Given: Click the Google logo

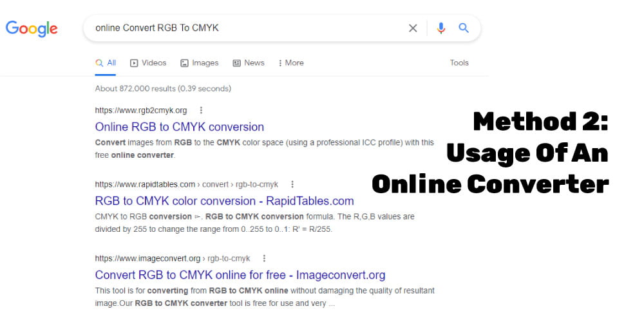Looking at the screenshot, I should (x=32, y=28).
